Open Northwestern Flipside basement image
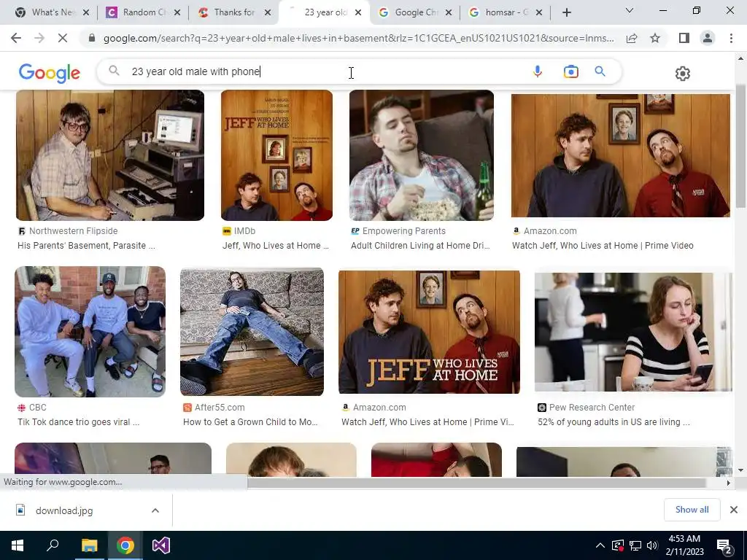This screenshot has height=560, width=747. point(110,155)
